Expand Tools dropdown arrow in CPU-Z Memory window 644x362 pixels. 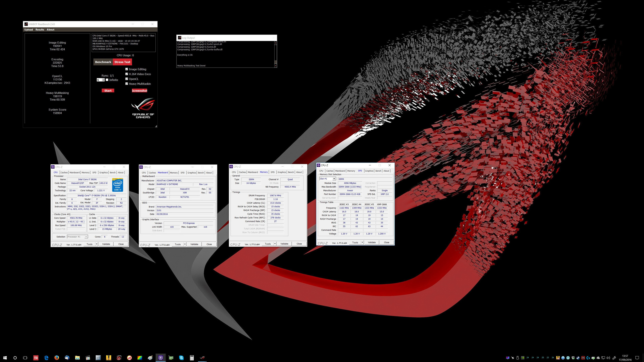click(275, 244)
